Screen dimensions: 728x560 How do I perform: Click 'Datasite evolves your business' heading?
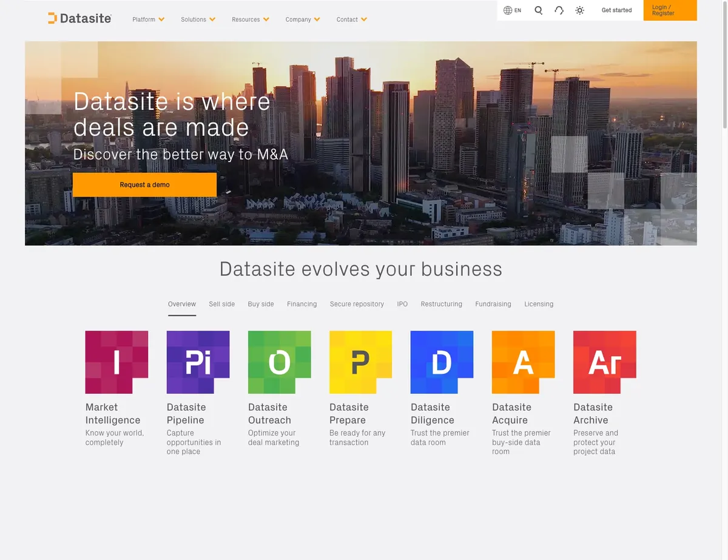[361, 269]
